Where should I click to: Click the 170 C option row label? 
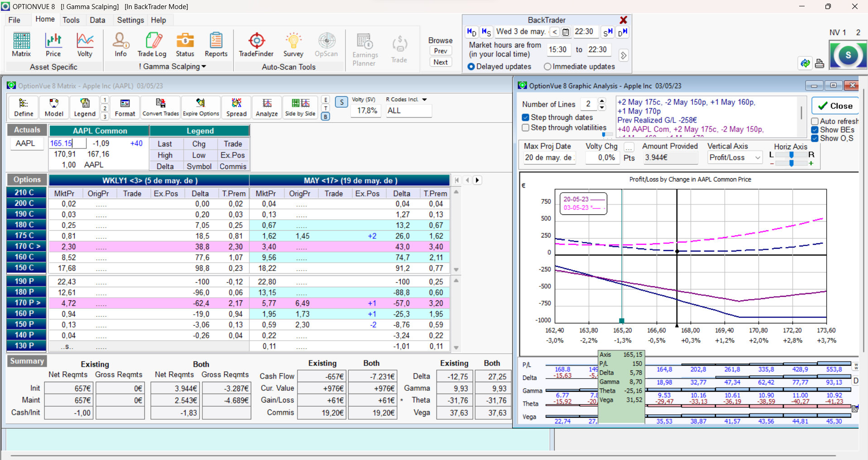click(27, 247)
